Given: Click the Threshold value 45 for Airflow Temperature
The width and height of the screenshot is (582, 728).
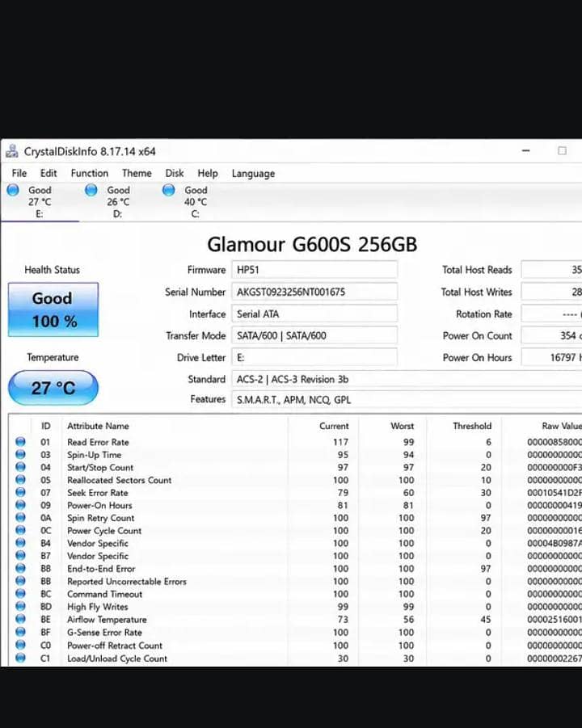Looking at the screenshot, I should 485,620.
